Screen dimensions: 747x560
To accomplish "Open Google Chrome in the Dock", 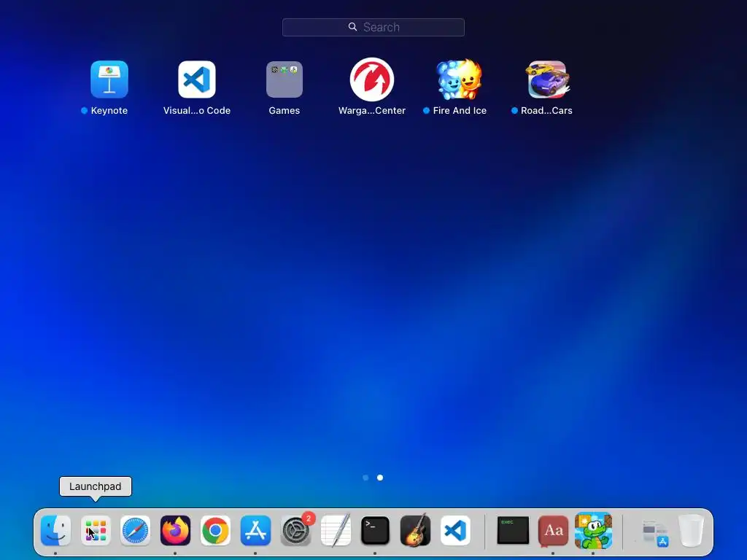I will [x=215, y=531].
